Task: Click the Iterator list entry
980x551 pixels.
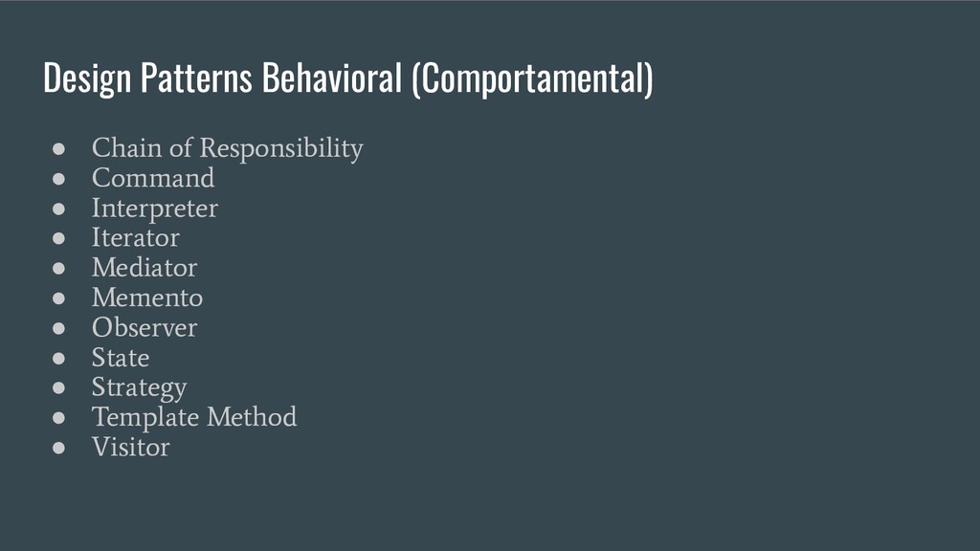Action: click(x=136, y=237)
